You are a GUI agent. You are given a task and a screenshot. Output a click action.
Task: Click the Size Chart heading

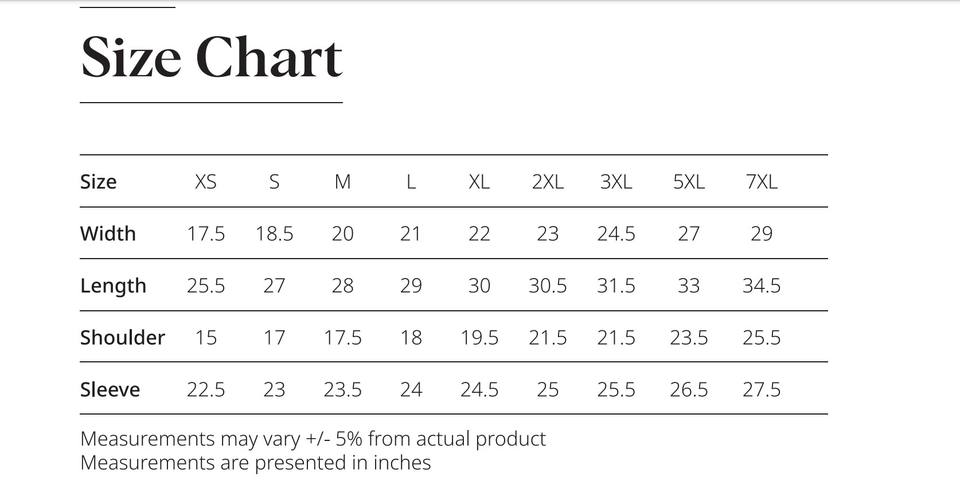[211, 57]
